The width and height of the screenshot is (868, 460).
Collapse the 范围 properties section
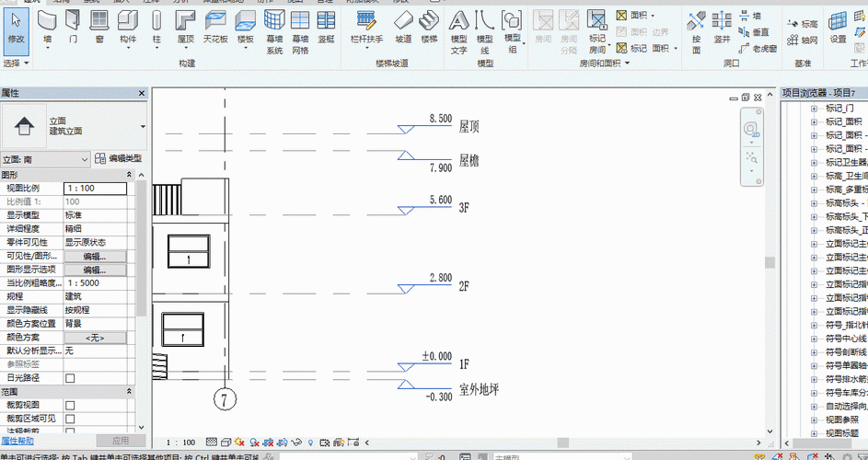(129, 391)
